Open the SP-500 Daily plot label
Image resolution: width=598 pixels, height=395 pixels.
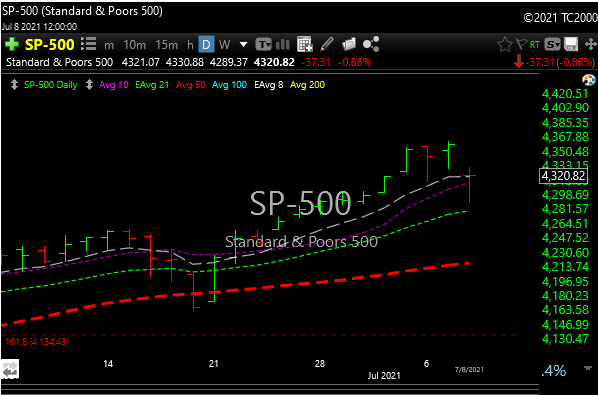click(51, 85)
